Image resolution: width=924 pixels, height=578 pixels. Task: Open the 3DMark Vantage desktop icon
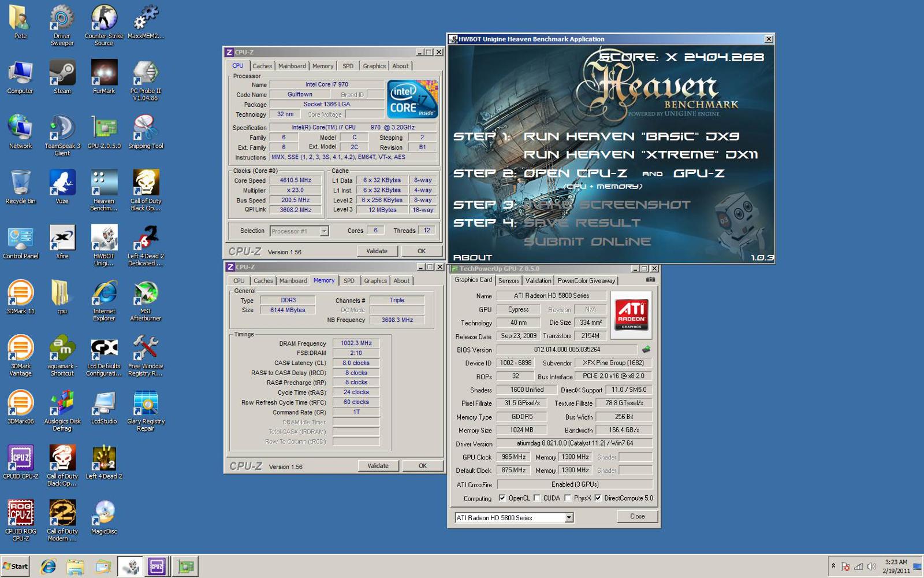coord(20,355)
